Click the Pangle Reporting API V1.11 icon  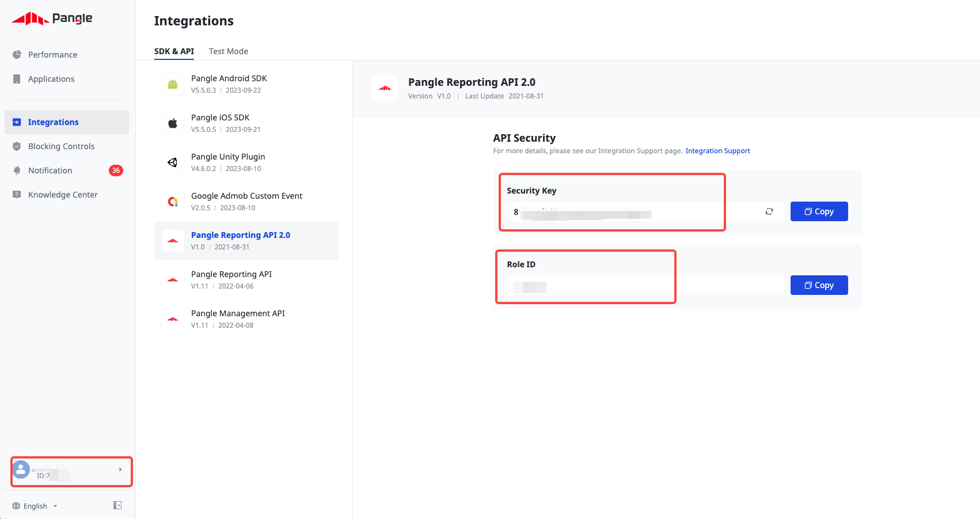pos(173,280)
